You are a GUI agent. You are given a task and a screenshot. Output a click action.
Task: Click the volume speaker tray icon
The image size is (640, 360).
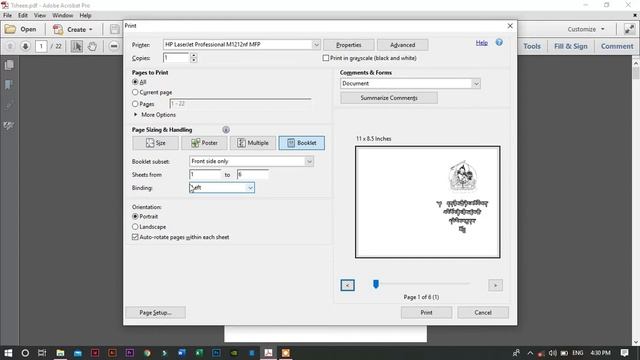(553, 353)
